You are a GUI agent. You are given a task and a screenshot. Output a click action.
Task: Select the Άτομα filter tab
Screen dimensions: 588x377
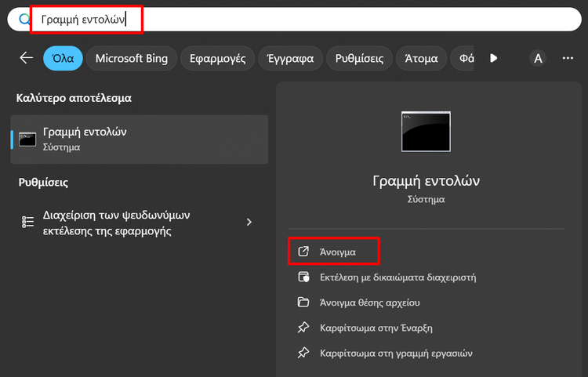pos(422,58)
